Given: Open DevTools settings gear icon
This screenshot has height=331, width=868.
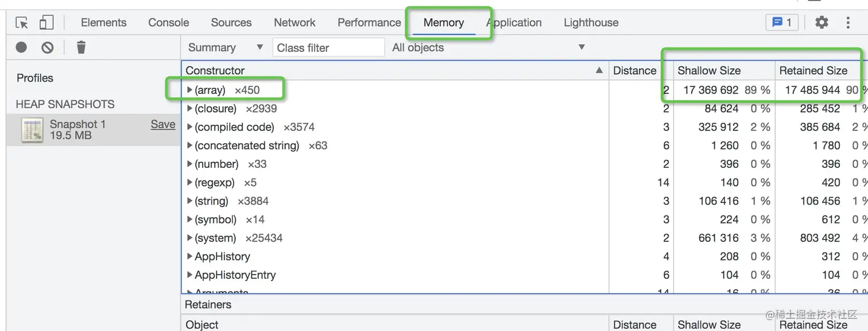Looking at the screenshot, I should [x=821, y=22].
